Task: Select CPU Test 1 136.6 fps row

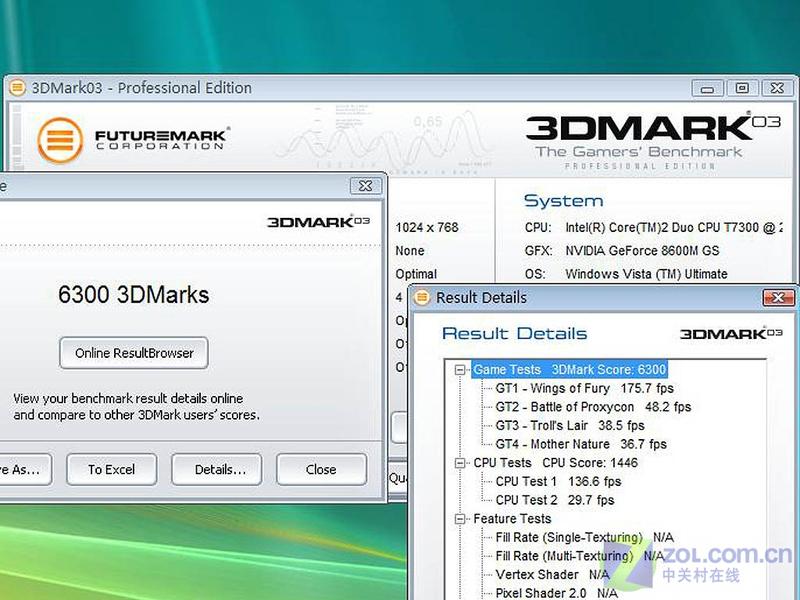Action: [x=558, y=481]
